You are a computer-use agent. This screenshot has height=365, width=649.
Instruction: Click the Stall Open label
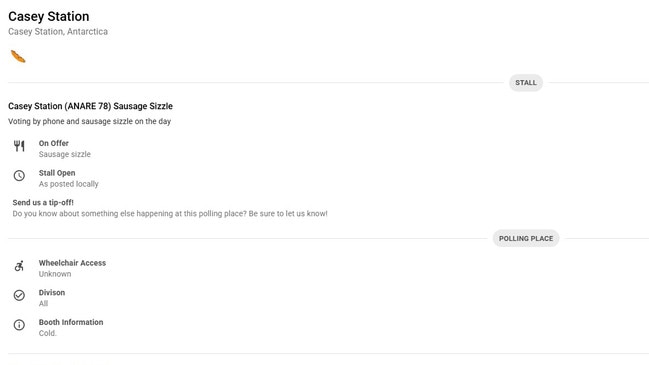click(57, 173)
